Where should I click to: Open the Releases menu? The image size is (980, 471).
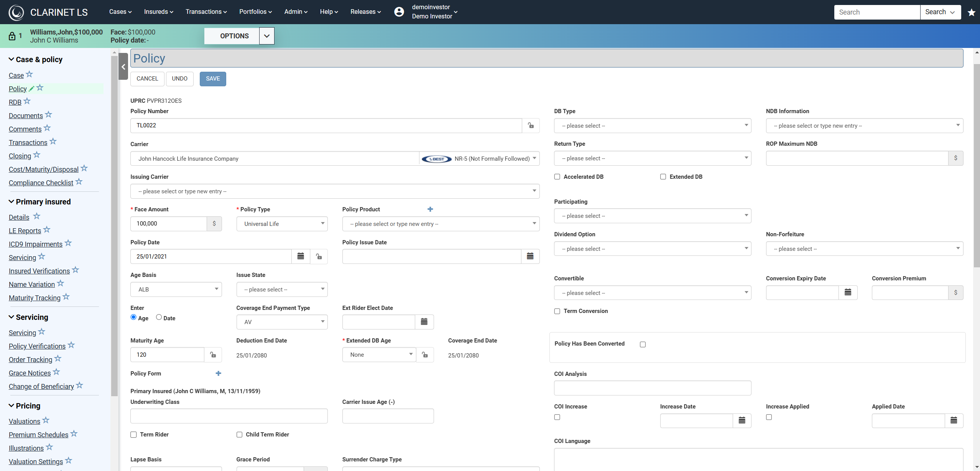[x=365, y=12]
